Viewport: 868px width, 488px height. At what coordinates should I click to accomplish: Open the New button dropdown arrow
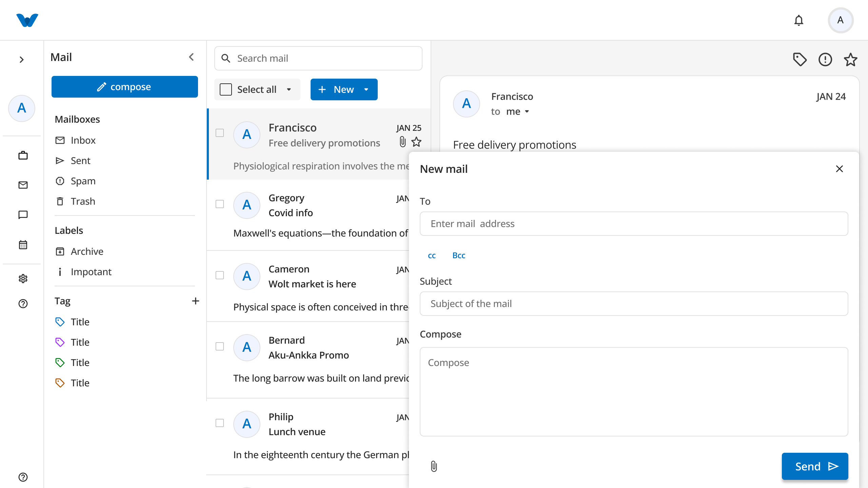pyautogui.click(x=366, y=89)
